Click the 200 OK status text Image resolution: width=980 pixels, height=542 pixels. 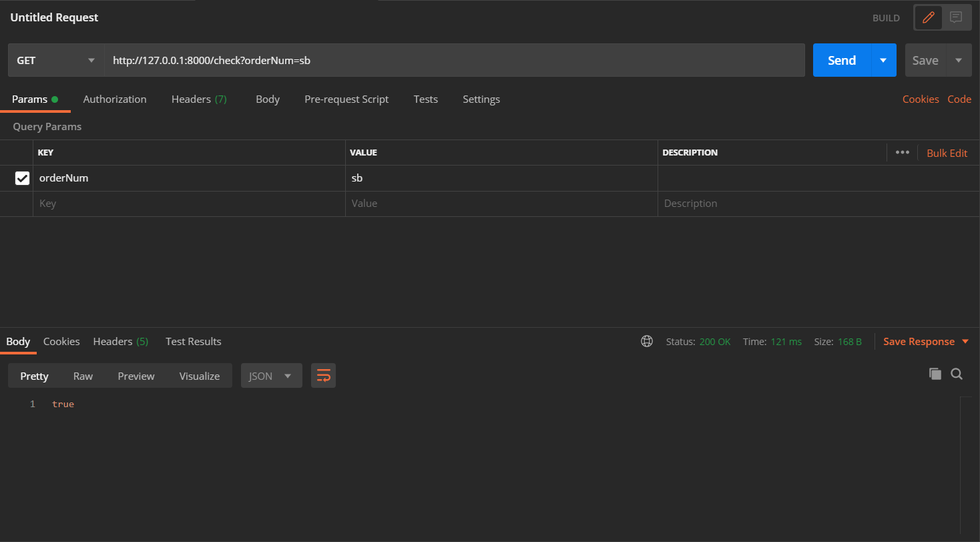[715, 341]
